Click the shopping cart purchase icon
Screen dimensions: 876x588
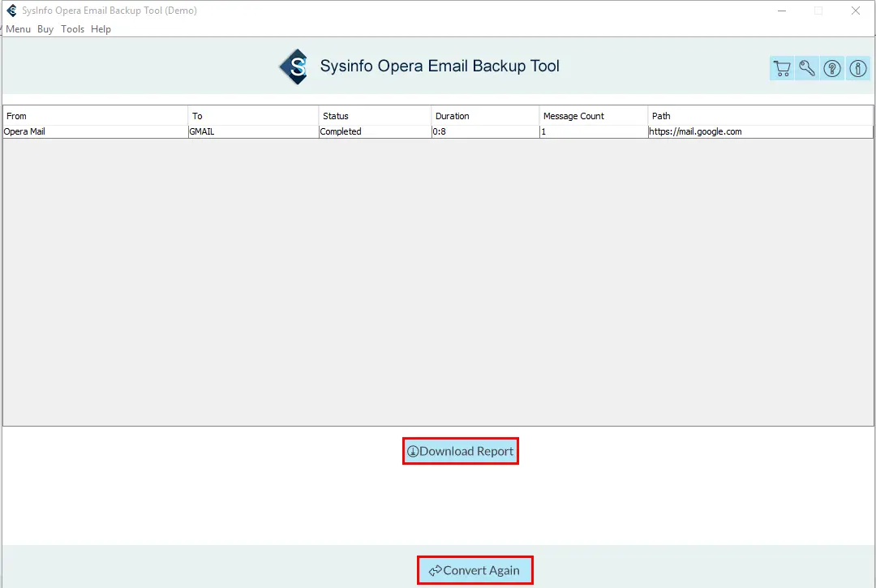(782, 69)
